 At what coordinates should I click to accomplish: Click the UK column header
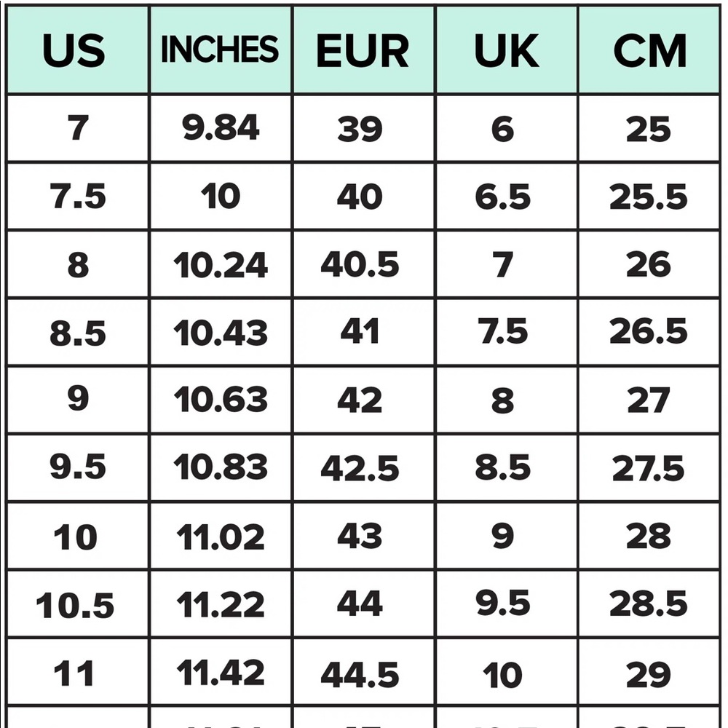[x=506, y=51]
